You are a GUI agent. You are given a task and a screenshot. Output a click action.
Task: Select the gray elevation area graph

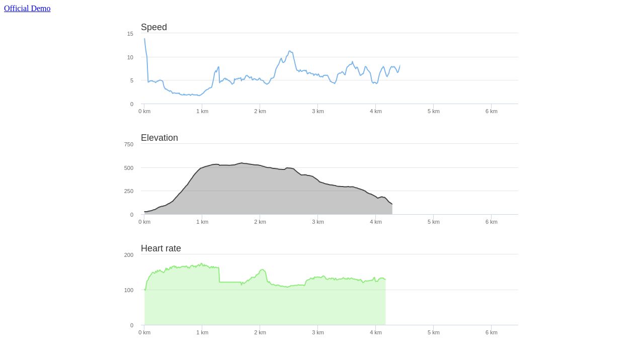(x=252, y=196)
